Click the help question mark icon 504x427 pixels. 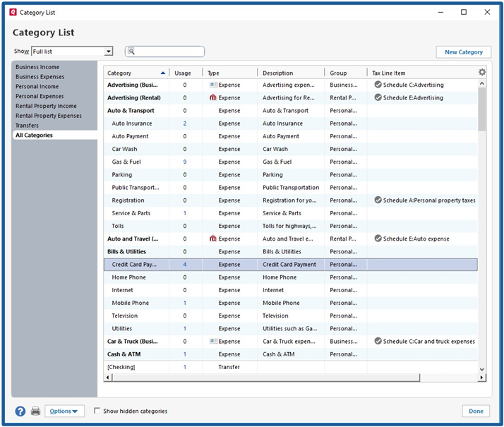pyautogui.click(x=20, y=411)
